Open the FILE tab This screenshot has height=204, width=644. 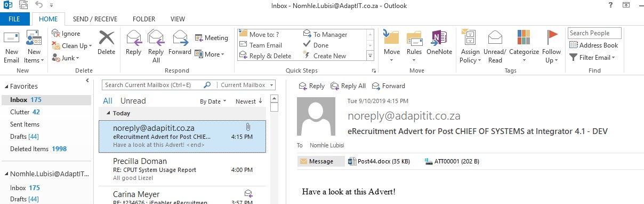click(15, 19)
